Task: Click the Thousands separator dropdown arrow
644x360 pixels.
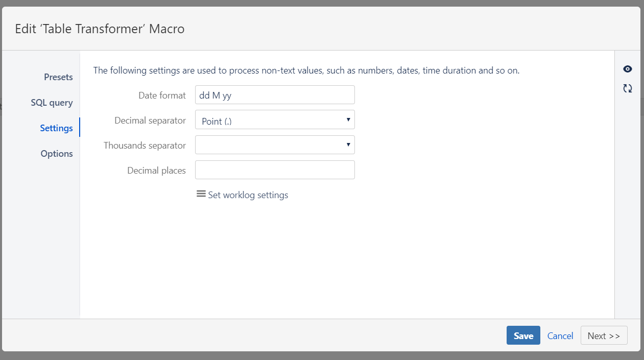Action: (x=349, y=145)
